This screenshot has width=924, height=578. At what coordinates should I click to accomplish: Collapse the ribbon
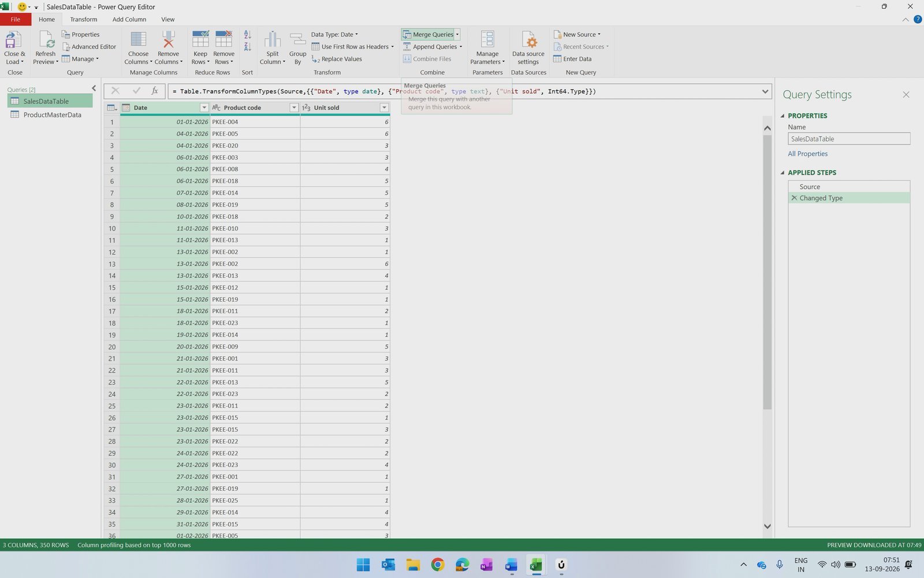click(x=906, y=20)
